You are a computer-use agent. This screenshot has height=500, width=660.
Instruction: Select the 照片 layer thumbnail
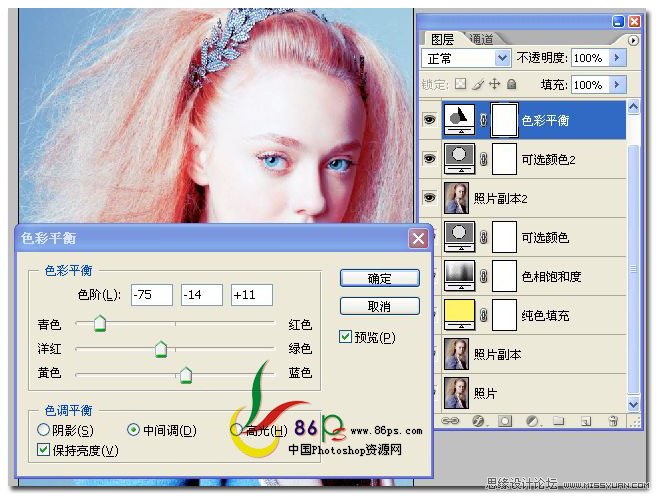click(456, 394)
